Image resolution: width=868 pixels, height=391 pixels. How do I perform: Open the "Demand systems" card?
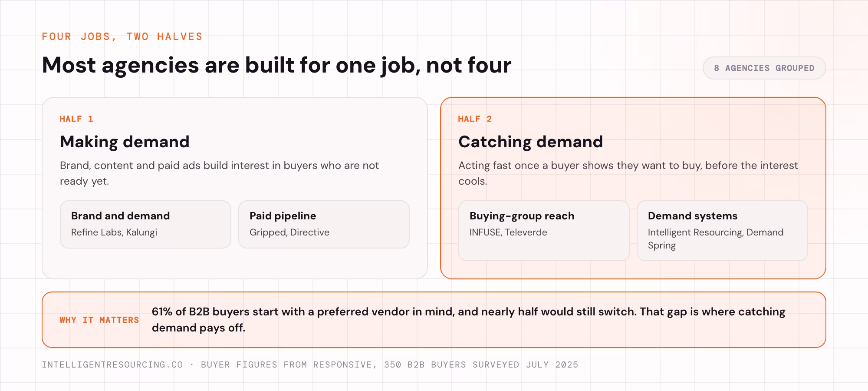click(722, 231)
